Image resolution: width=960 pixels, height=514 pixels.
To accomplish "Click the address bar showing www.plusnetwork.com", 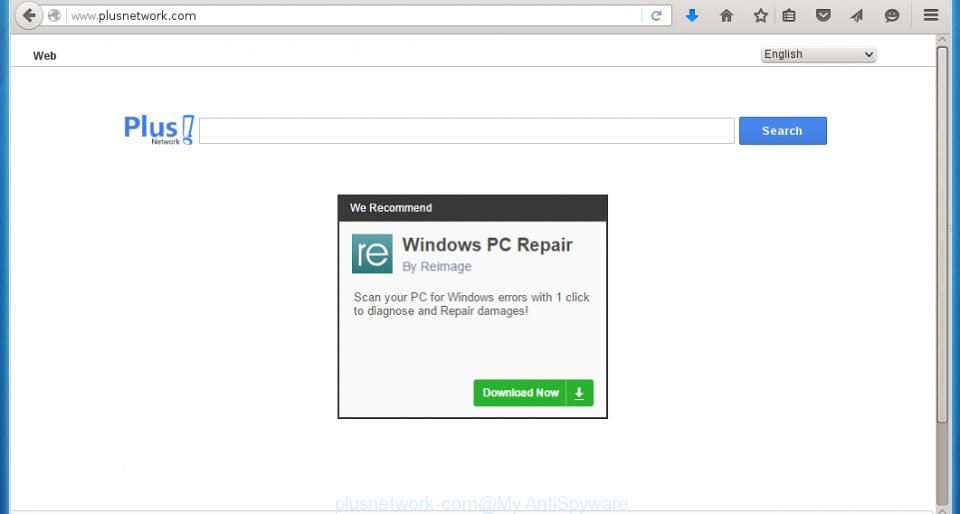I will point(355,16).
